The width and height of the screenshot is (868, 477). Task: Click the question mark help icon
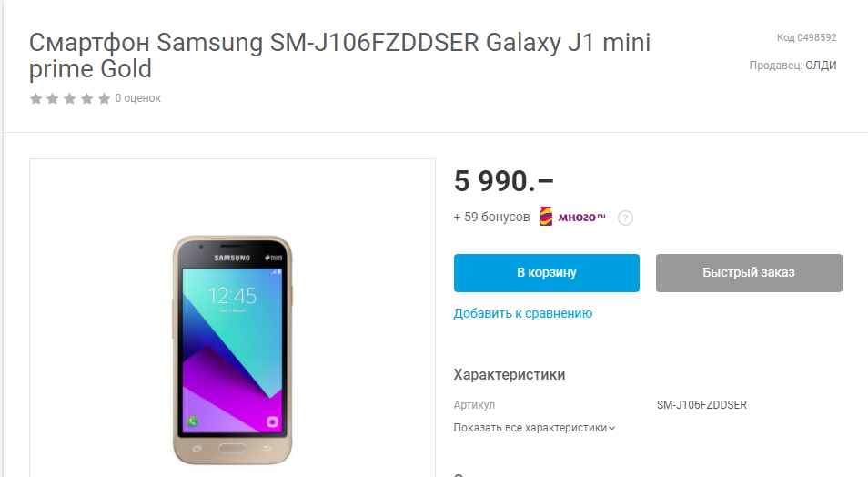coord(626,218)
